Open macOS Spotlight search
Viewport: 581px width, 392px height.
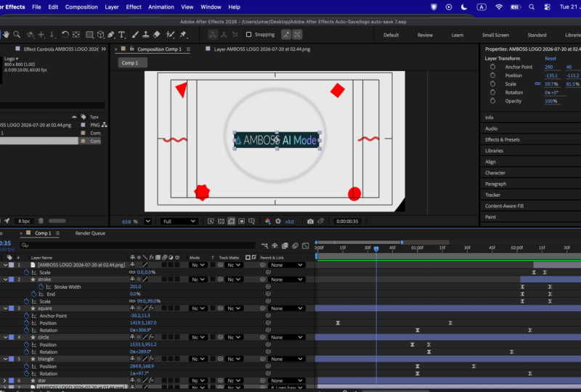532,7
